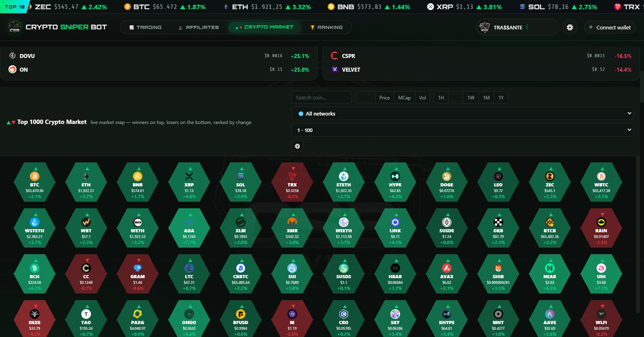
Task: Open the AVAX hexagon tile
Action: [x=447, y=274]
